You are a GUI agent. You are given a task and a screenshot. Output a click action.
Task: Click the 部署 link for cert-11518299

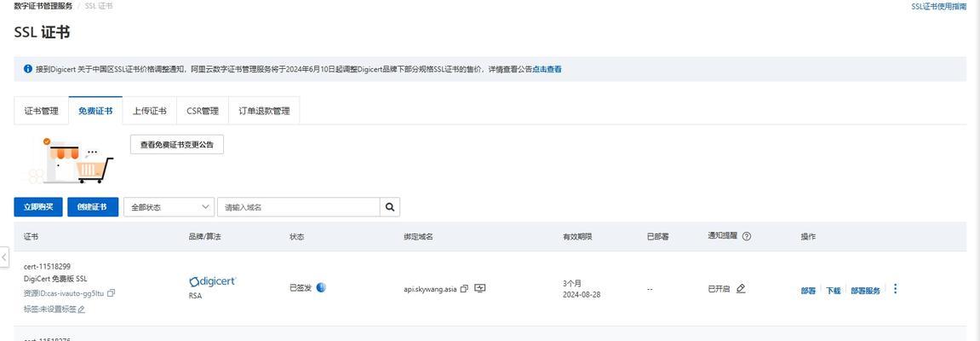(808, 291)
